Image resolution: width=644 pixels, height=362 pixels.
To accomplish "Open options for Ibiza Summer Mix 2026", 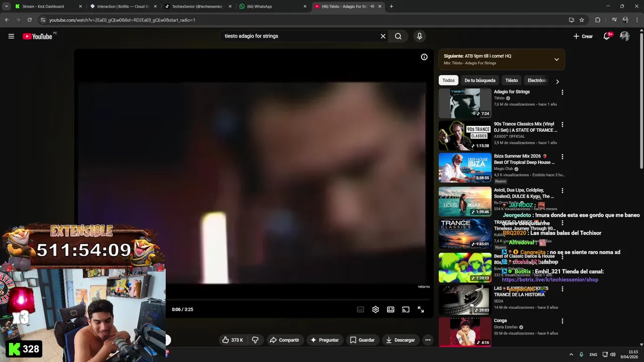I will tap(562, 157).
